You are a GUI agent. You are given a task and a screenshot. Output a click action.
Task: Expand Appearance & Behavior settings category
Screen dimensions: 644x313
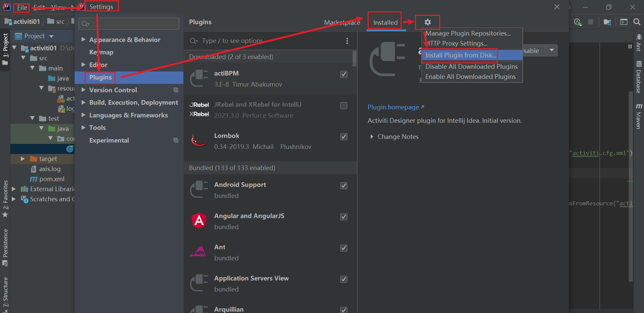83,40
